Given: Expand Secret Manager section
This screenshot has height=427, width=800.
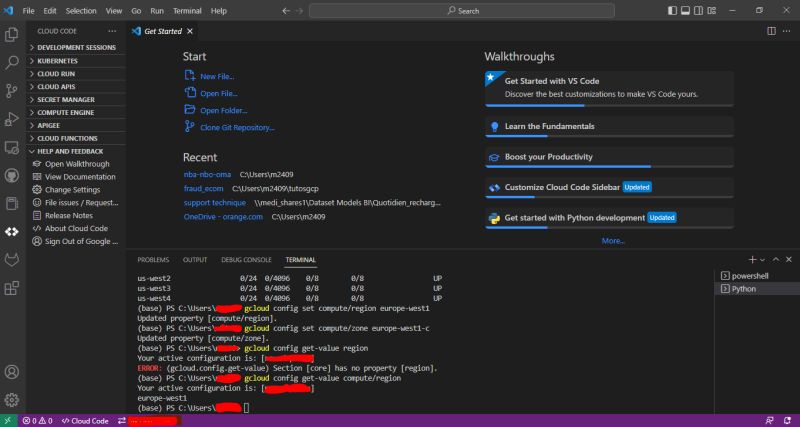Looking at the screenshot, I should coord(76,99).
